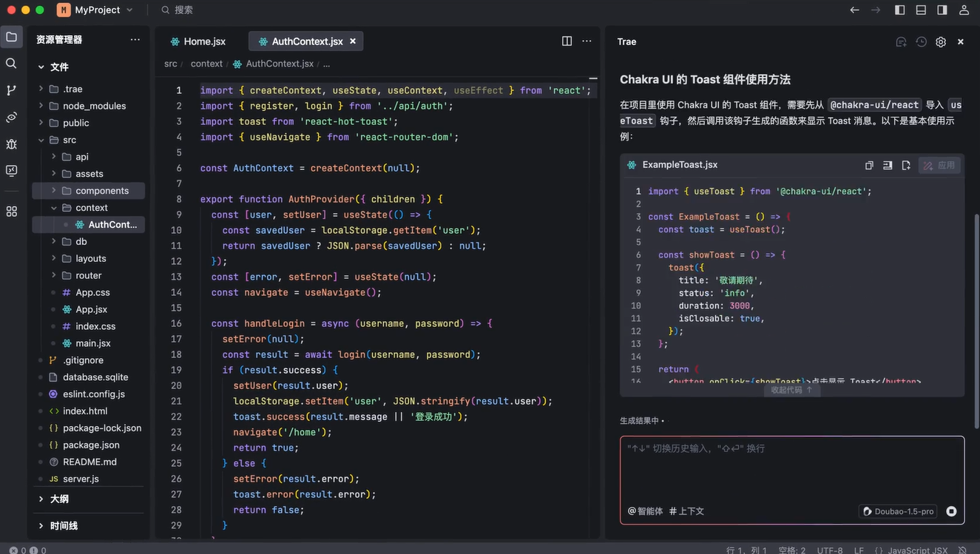Image resolution: width=980 pixels, height=554 pixels.
Task: Open chat history clock icon in Trae panel
Action: 921,42
